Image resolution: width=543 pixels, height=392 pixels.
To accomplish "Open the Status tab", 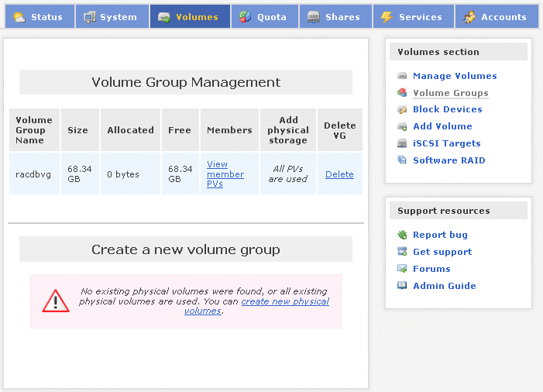I will pyautogui.click(x=39, y=17).
